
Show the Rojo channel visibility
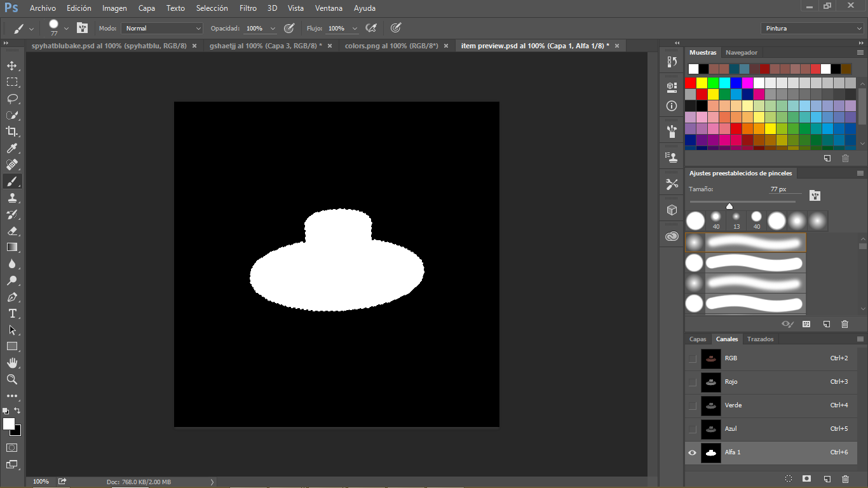coord(692,382)
